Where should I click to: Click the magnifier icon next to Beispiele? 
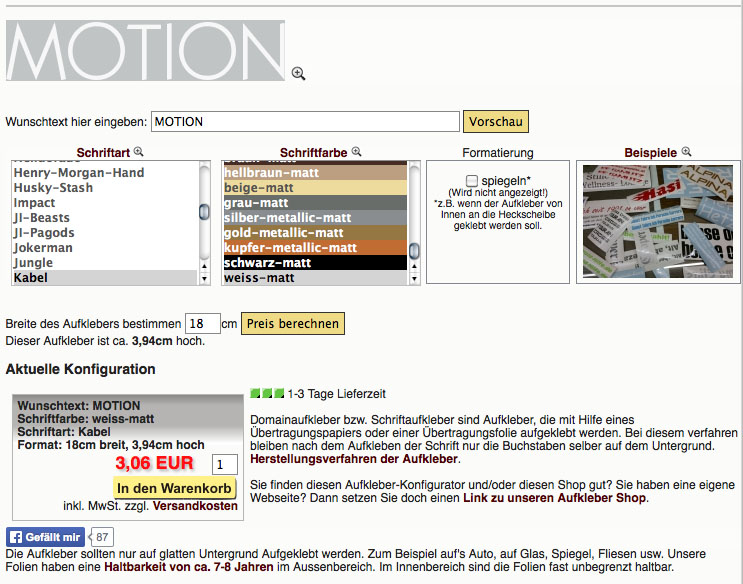(x=685, y=152)
